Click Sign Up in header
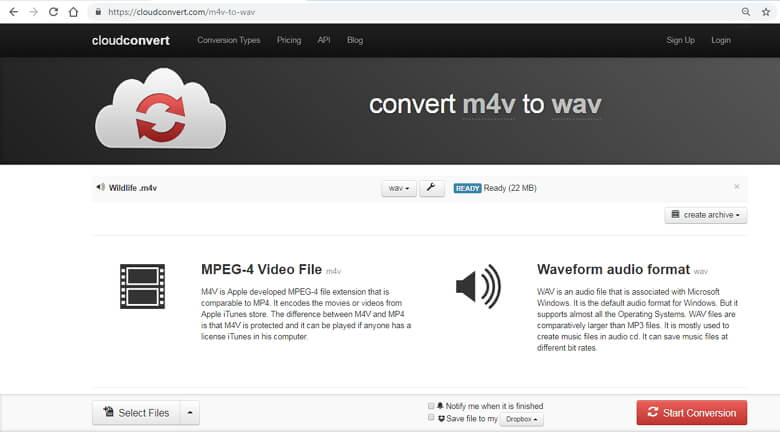 [681, 40]
